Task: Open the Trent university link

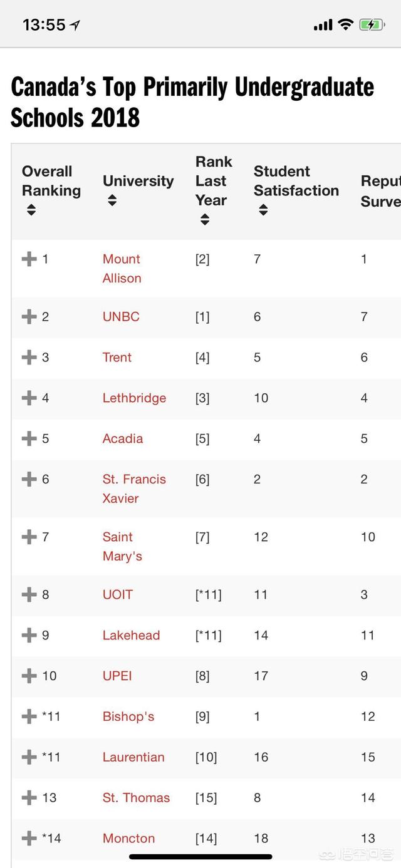Action: click(x=117, y=358)
